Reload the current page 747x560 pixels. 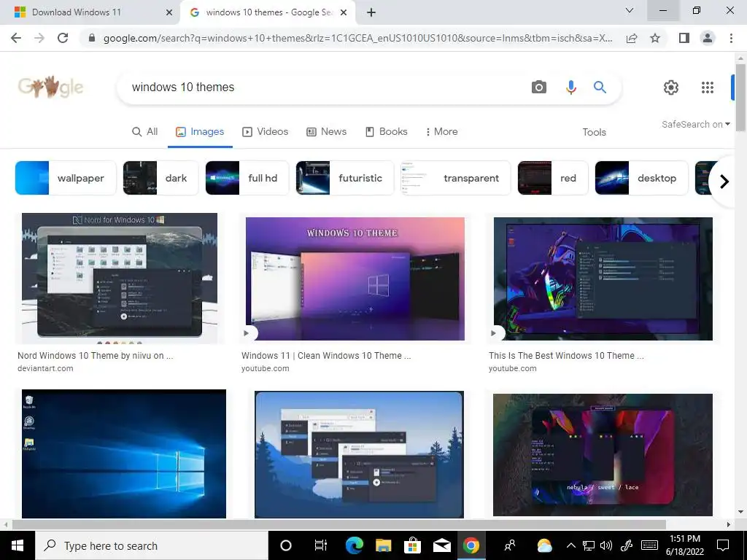(x=63, y=38)
